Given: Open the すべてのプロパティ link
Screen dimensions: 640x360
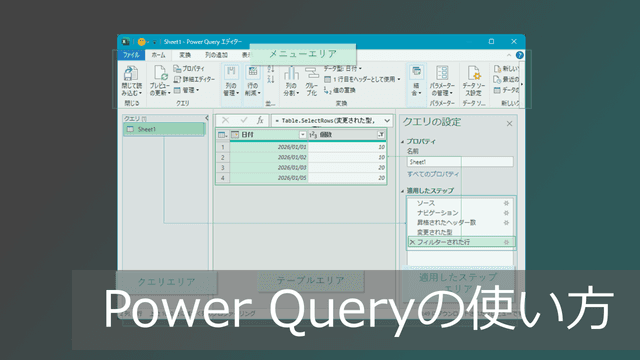Looking at the screenshot, I should pyautogui.click(x=433, y=174).
